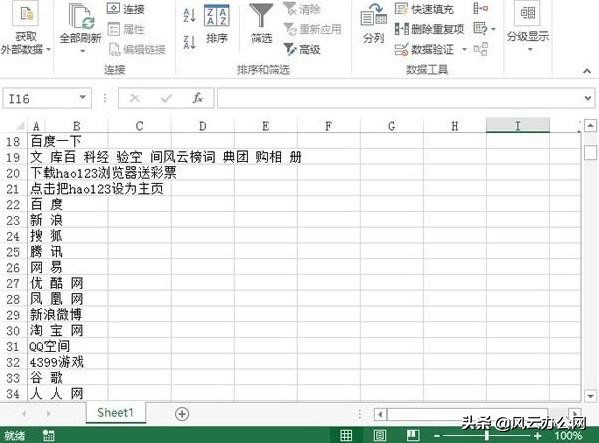Click zoom out minus button
The image size is (599, 443).
click(437, 436)
